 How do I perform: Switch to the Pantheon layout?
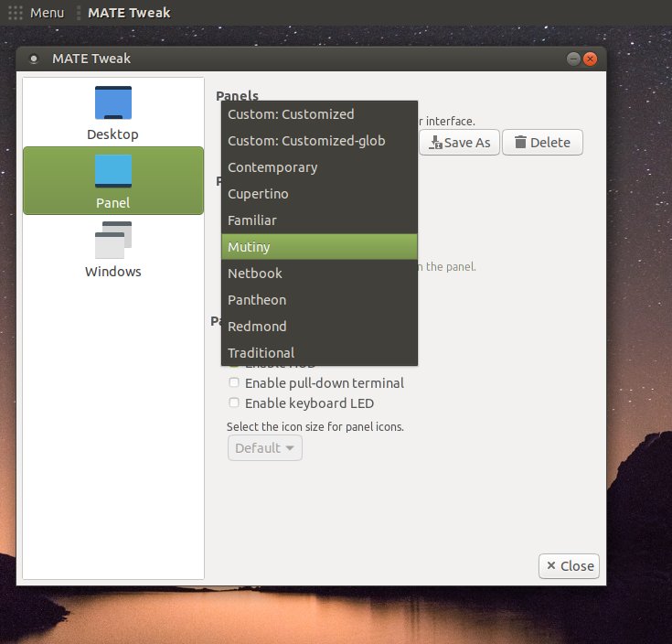[319, 300]
